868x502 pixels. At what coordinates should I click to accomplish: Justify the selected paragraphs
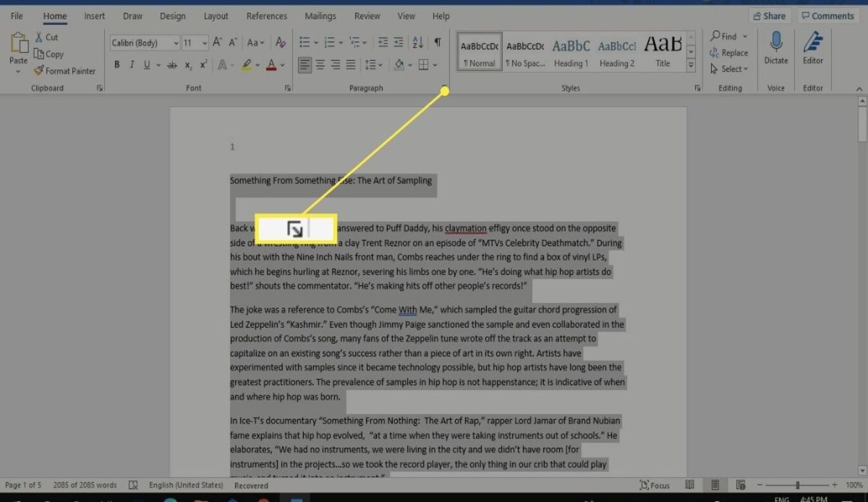point(350,64)
